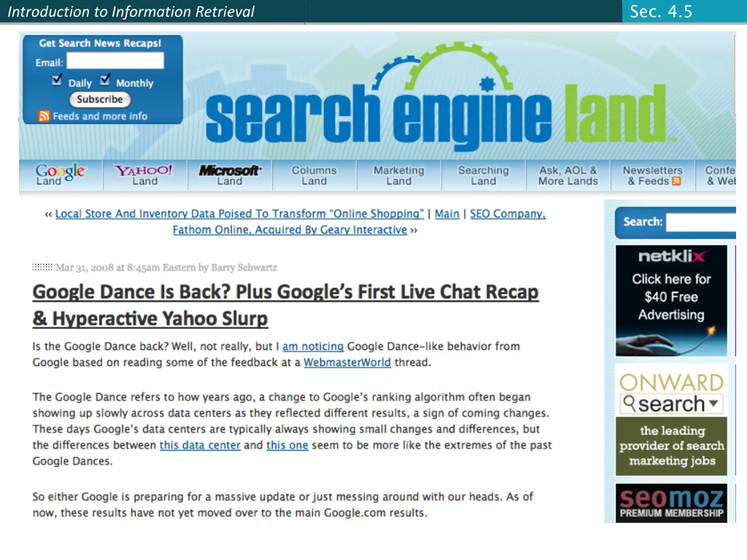Click the Main link
This screenshot has width=747, height=560.
click(x=447, y=214)
